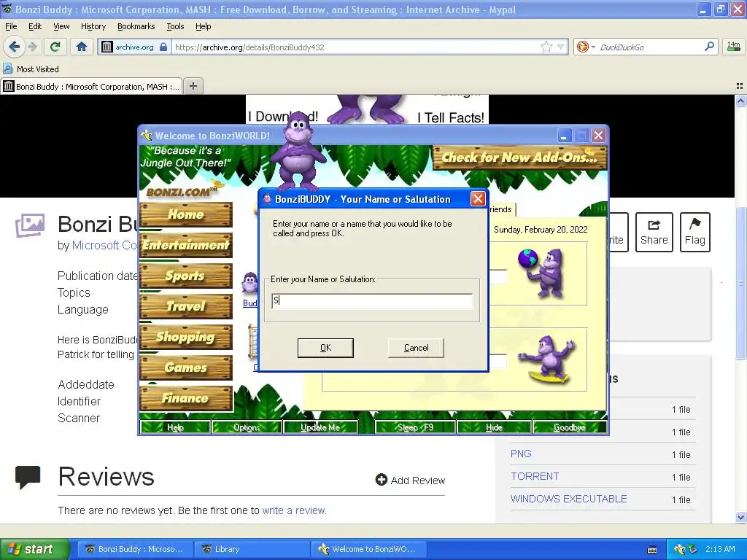Screen dimensions: 747x560
Task: Open the PNG download option
Action: 521,454
